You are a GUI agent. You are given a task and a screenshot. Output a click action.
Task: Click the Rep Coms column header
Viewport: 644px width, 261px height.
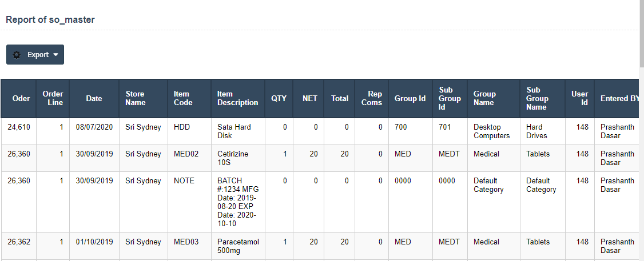(372, 98)
